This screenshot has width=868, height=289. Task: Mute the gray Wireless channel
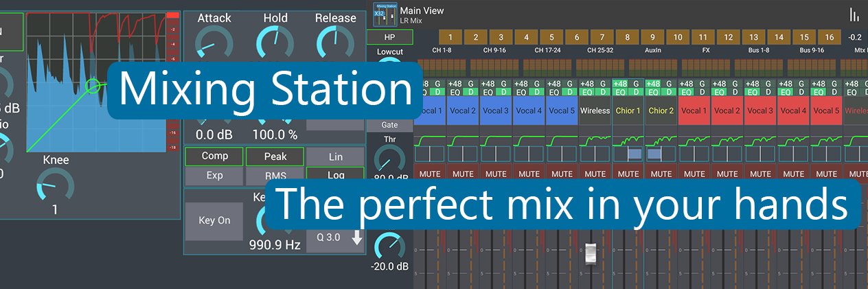595,172
